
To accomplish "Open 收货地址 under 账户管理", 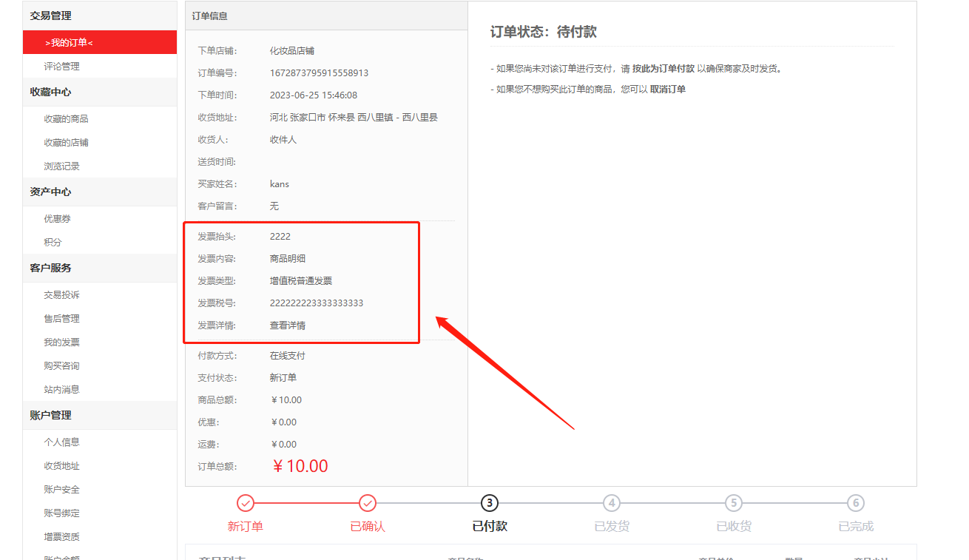I will (61, 466).
